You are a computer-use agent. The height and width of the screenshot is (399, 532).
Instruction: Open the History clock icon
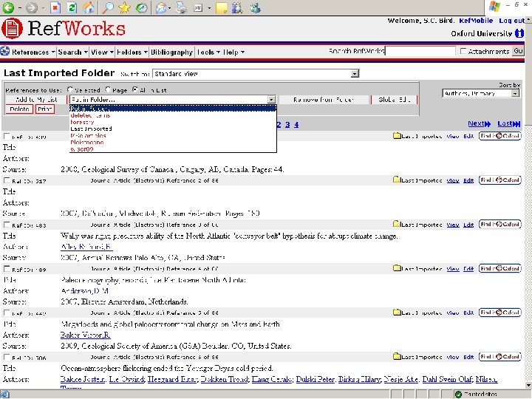tap(141, 7)
